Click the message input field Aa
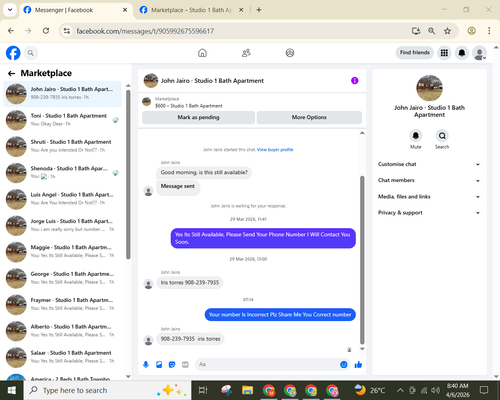 [x=272, y=364]
